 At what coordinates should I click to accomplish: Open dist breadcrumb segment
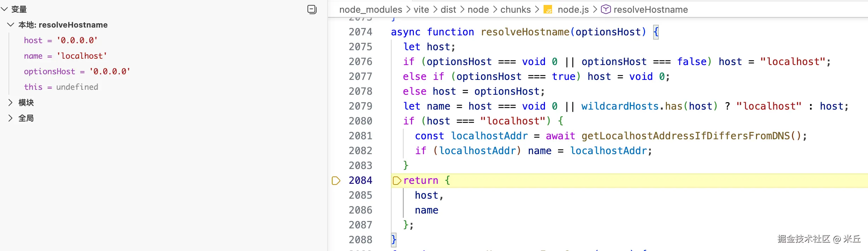(x=448, y=10)
